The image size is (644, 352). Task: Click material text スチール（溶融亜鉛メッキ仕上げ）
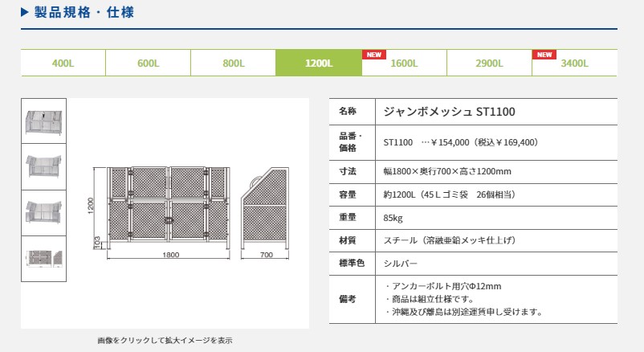pyautogui.click(x=450, y=240)
